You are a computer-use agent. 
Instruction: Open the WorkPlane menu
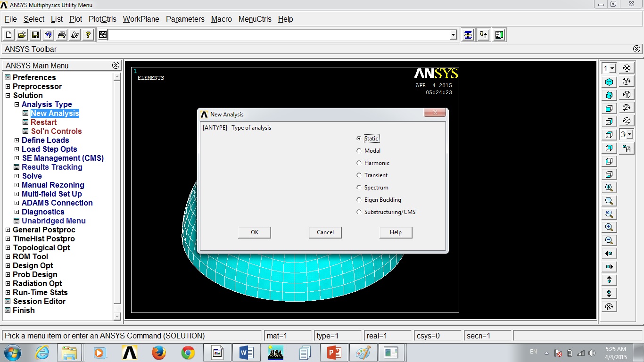click(x=141, y=19)
